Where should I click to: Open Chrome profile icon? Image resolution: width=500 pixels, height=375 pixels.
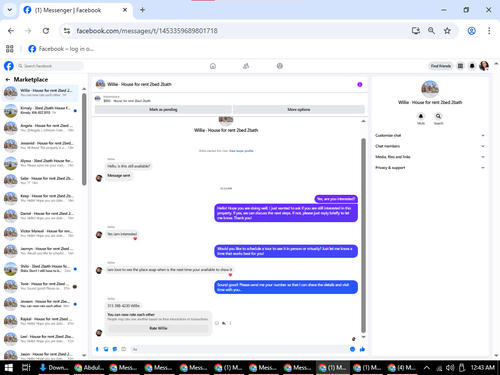click(471, 31)
